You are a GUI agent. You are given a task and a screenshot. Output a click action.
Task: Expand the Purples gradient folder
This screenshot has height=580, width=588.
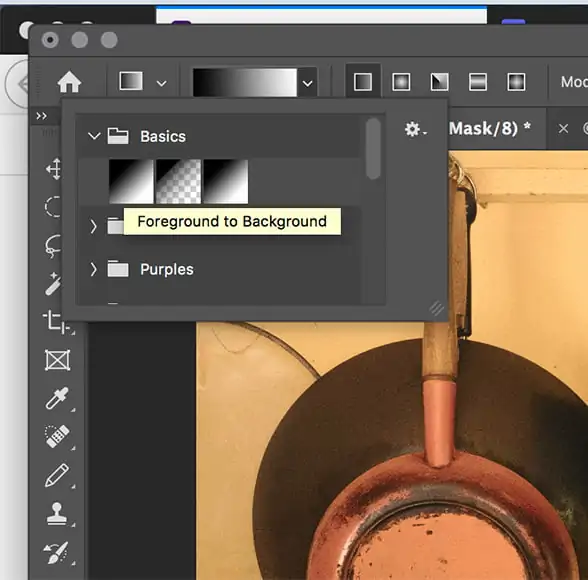tap(93, 269)
